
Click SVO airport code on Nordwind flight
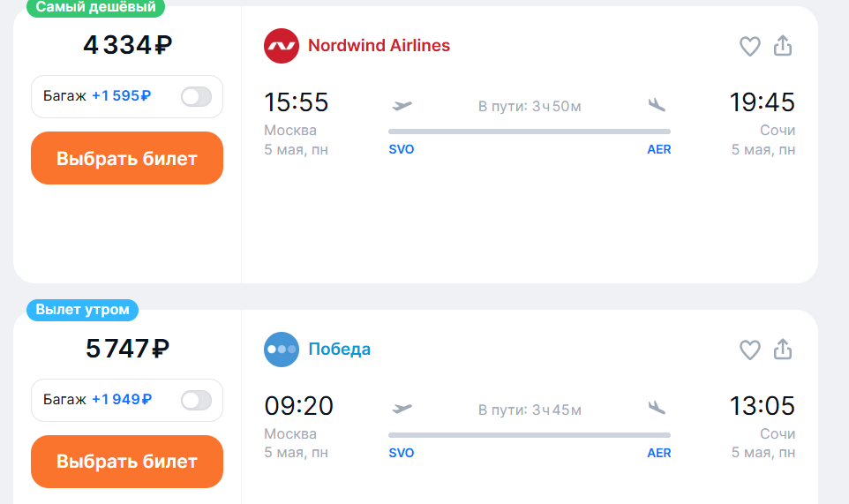[x=402, y=149]
